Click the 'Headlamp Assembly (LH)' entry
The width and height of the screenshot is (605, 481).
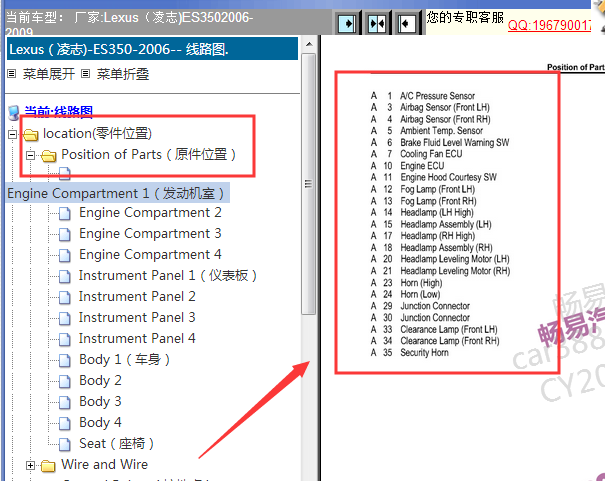tap(446, 224)
